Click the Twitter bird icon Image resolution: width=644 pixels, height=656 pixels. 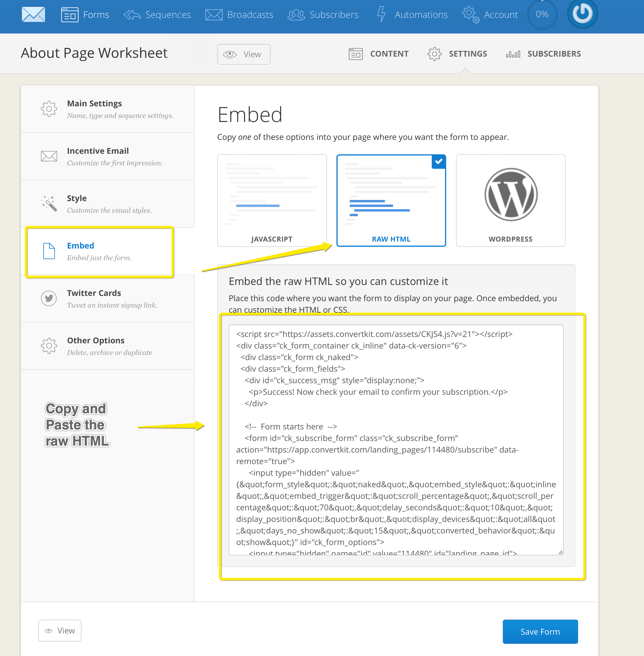[49, 298]
